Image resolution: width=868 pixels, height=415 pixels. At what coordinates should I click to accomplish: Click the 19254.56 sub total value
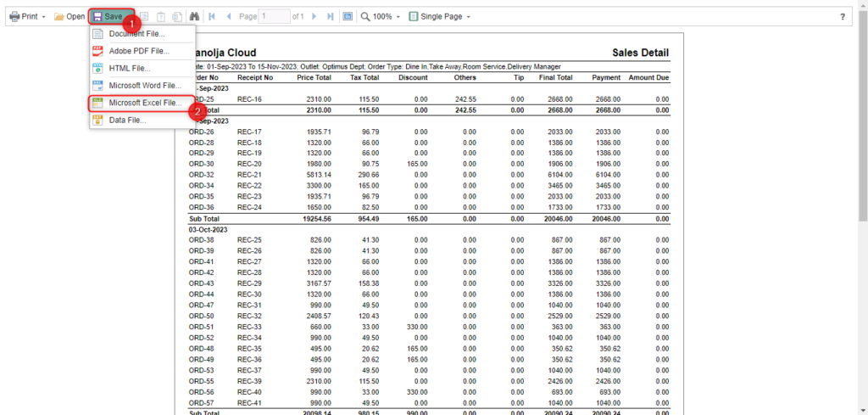pyautogui.click(x=318, y=218)
